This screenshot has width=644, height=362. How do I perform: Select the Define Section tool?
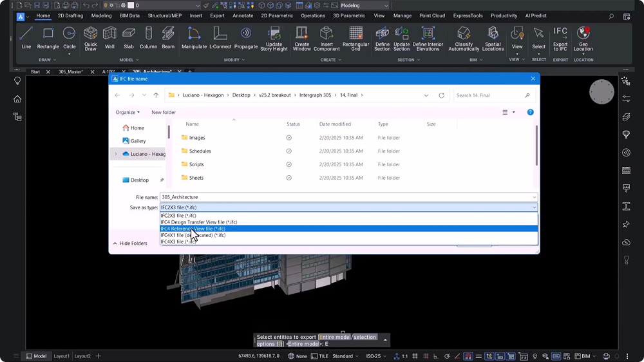tap(382, 39)
